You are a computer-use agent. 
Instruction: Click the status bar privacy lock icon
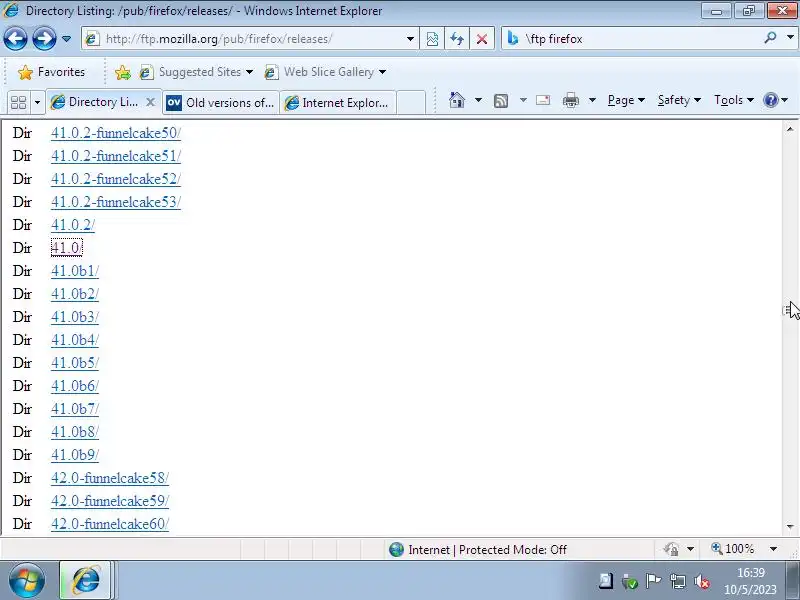(671, 549)
